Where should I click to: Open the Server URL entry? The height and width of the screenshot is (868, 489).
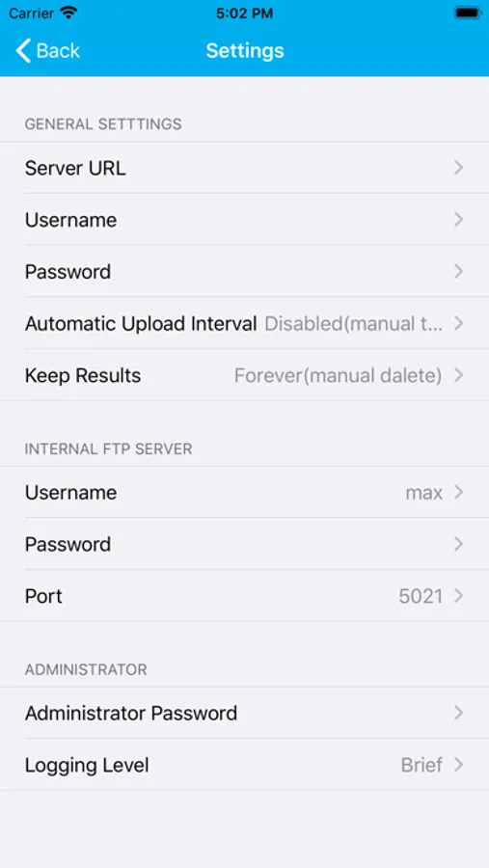point(244,168)
